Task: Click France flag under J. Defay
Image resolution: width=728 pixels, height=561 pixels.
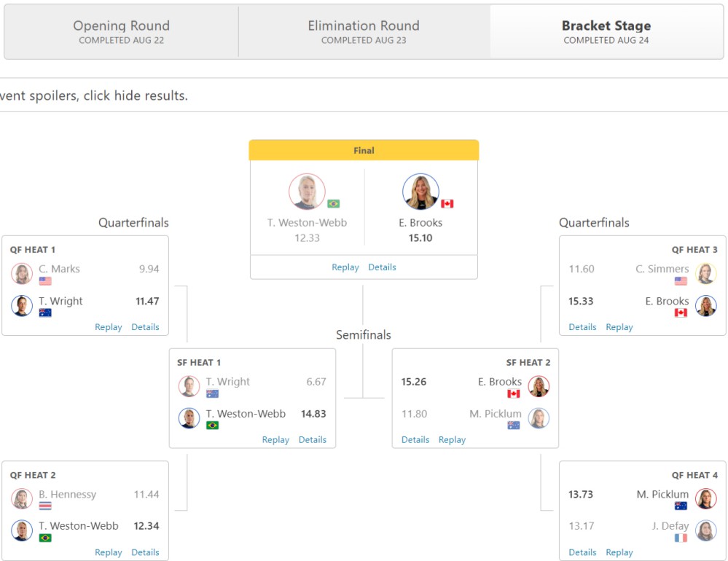Action: [x=681, y=538]
